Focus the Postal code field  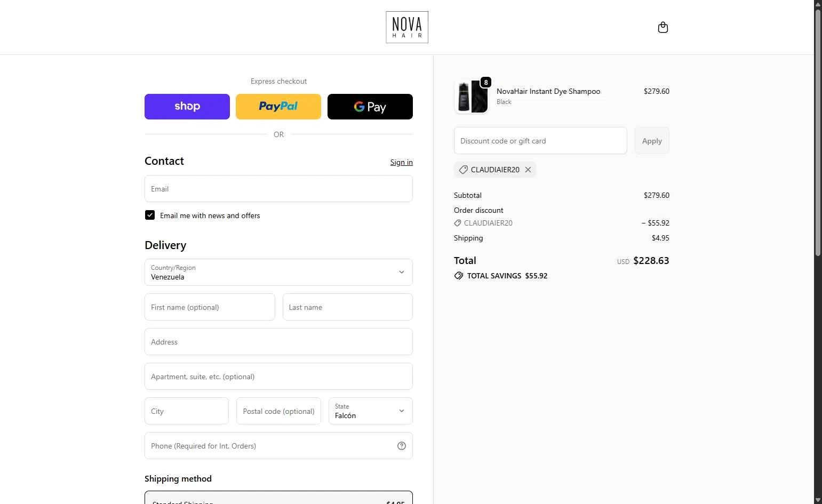coord(278,411)
